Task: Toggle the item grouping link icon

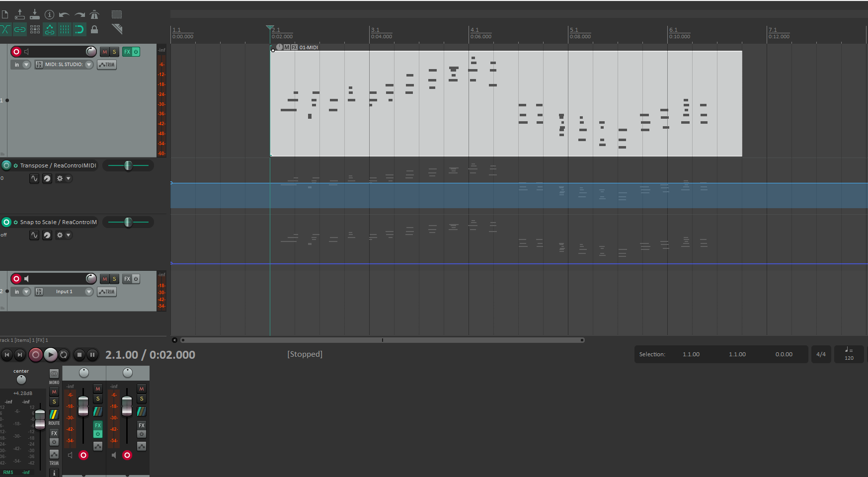Action: click(20, 29)
